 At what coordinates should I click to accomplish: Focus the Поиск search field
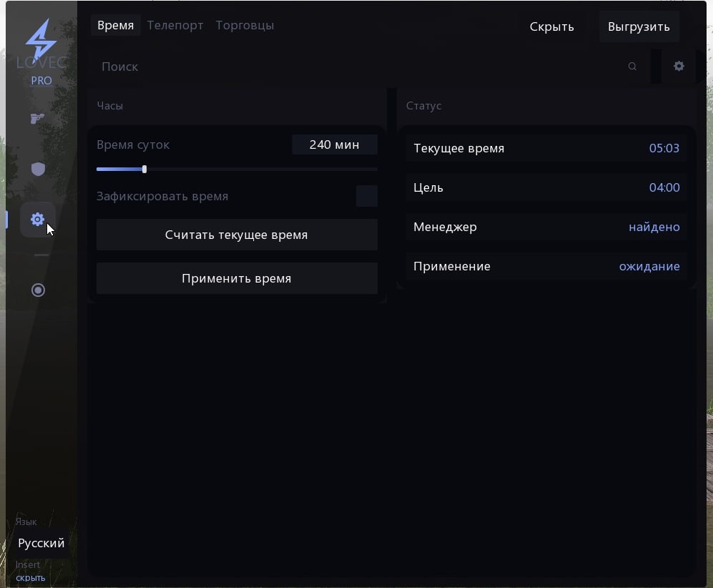pyautogui.click(x=358, y=67)
